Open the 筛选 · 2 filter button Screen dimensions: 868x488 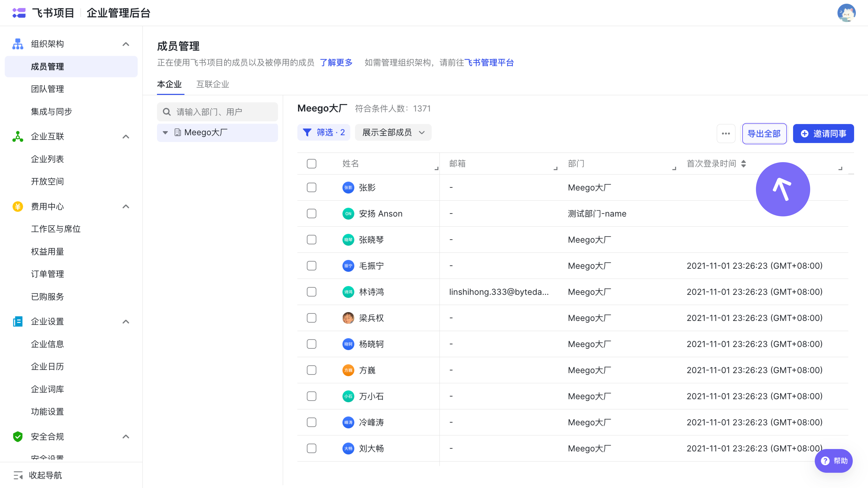click(x=323, y=132)
